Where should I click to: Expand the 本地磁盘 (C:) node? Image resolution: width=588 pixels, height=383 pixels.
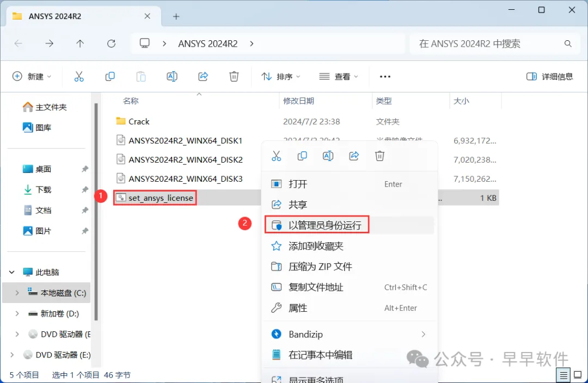(17, 293)
